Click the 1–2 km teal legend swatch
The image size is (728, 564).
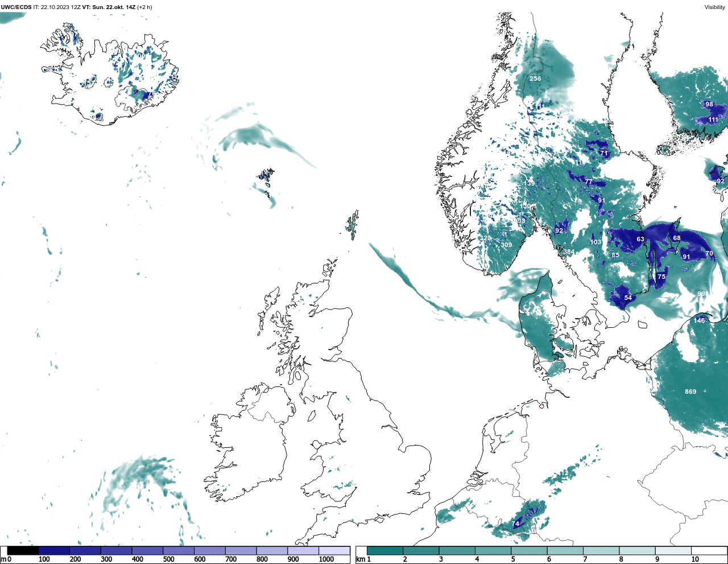pyautogui.click(x=385, y=550)
